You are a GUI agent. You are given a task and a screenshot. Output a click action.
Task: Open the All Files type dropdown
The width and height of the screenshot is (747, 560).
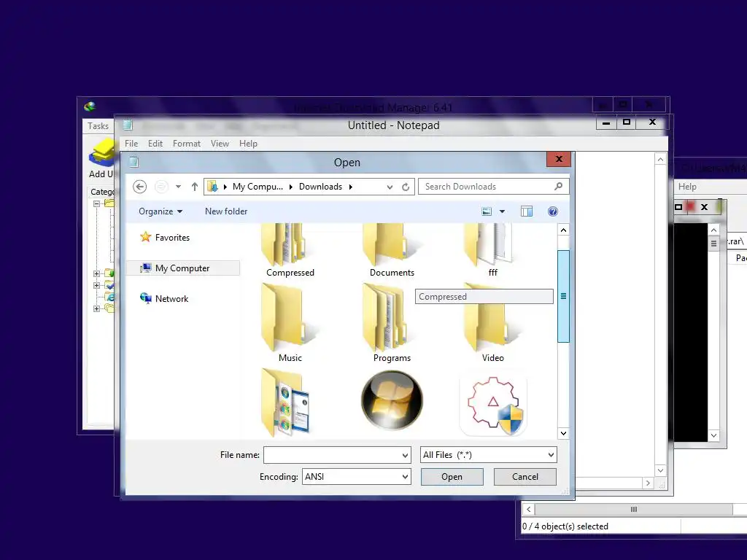click(551, 455)
